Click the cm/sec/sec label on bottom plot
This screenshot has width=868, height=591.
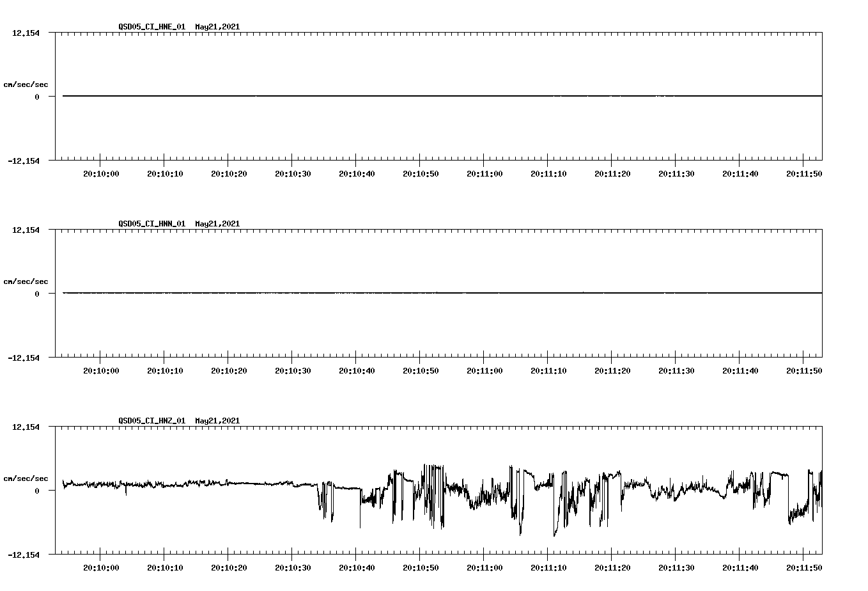tap(25, 477)
